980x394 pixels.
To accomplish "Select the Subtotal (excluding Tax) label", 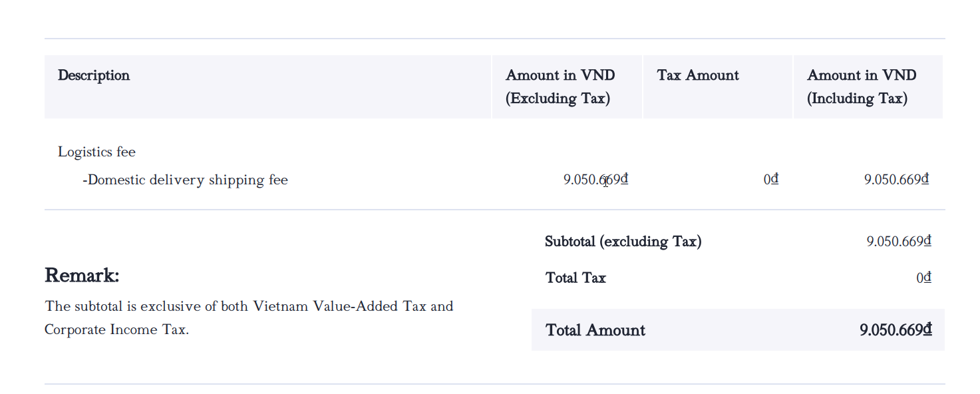I will (623, 242).
